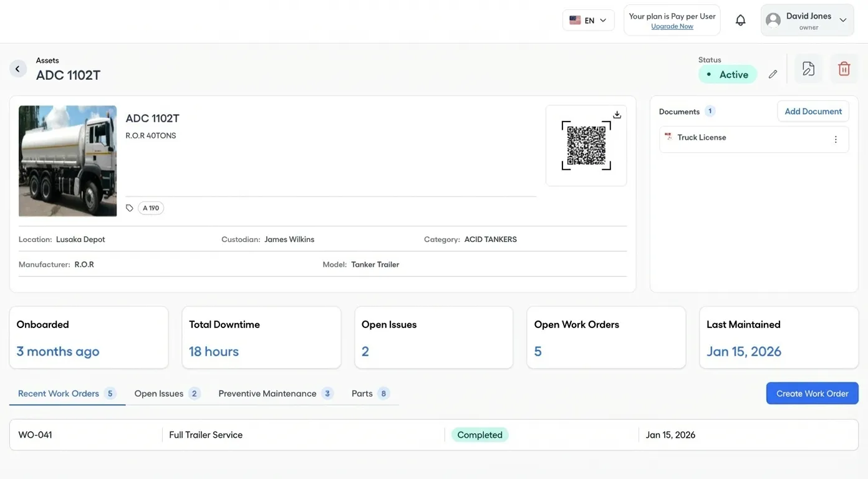Switch to the Open Issues tab
The width and height of the screenshot is (868, 479).
click(x=158, y=393)
